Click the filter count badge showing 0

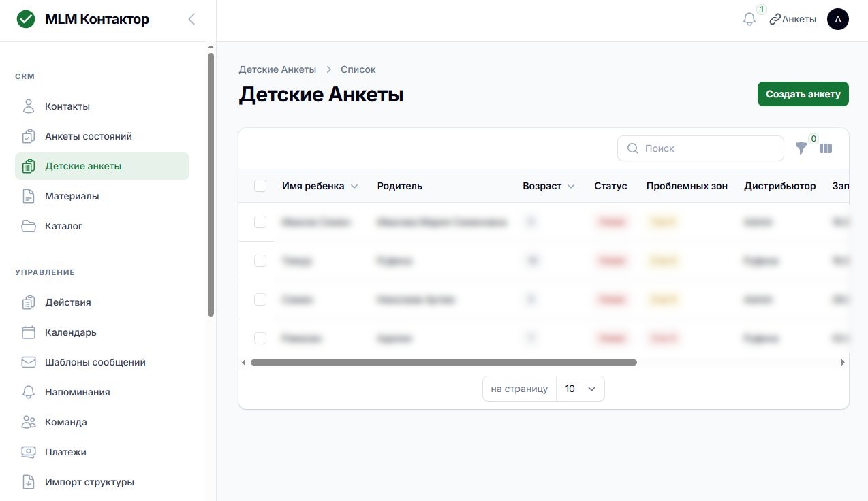[x=813, y=139]
